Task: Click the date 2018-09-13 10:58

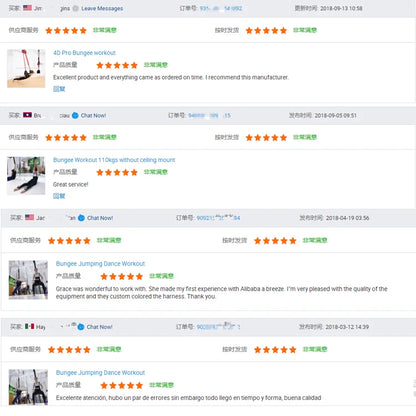Action: coord(341,8)
